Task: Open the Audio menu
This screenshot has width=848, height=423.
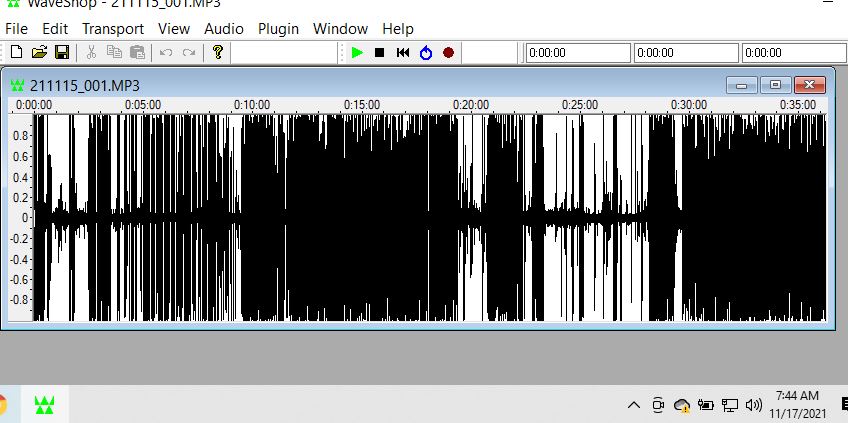Action: click(x=224, y=29)
